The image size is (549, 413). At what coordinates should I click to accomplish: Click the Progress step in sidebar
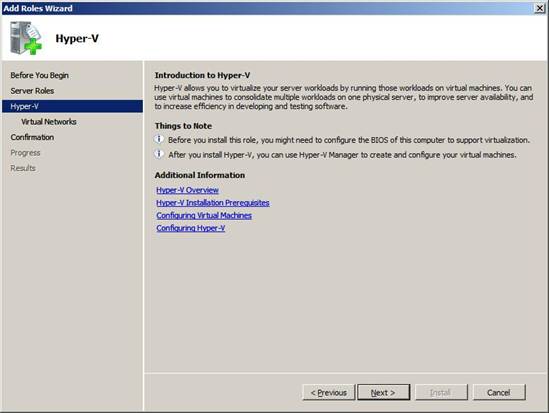pyautogui.click(x=25, y=153)
